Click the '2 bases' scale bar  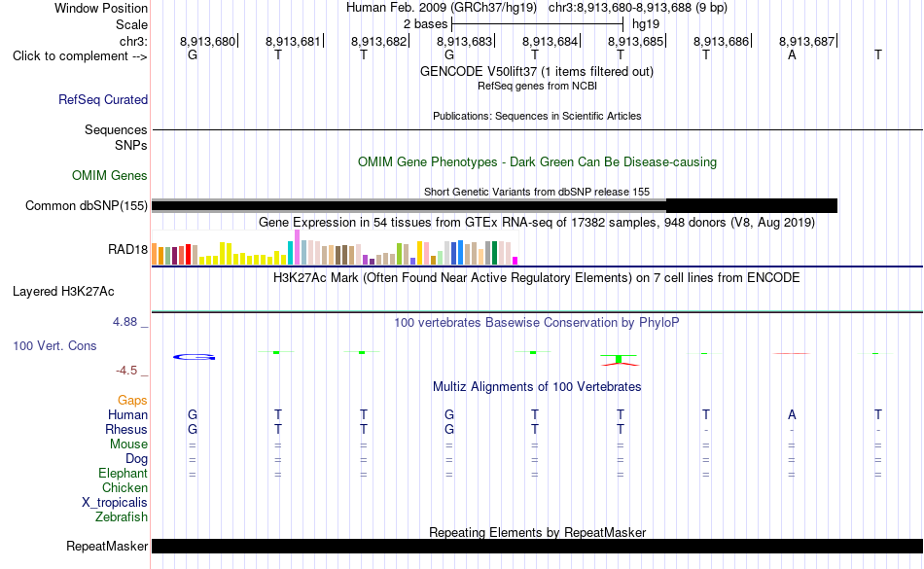[537, 24]
